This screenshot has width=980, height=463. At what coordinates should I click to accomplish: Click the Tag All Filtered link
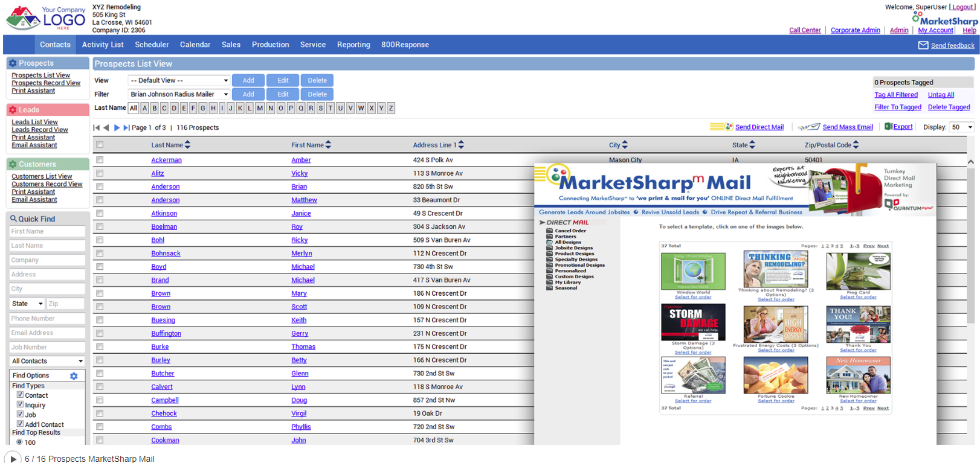[x=895, y=95]
